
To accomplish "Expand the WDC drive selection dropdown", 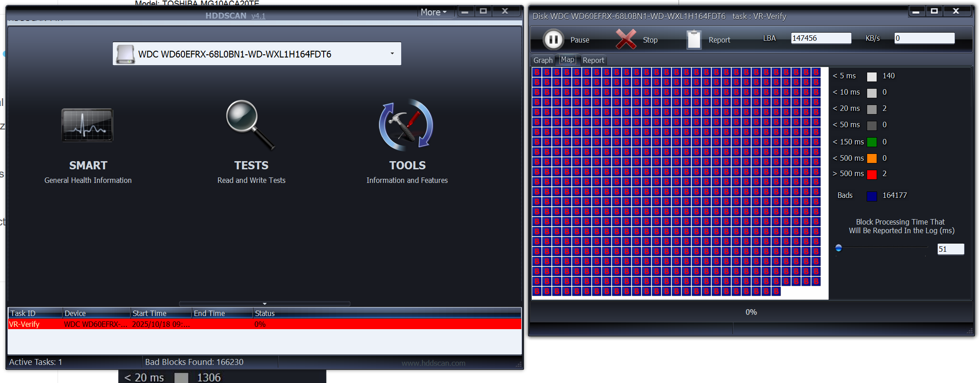I will click(x=392, y=54).
